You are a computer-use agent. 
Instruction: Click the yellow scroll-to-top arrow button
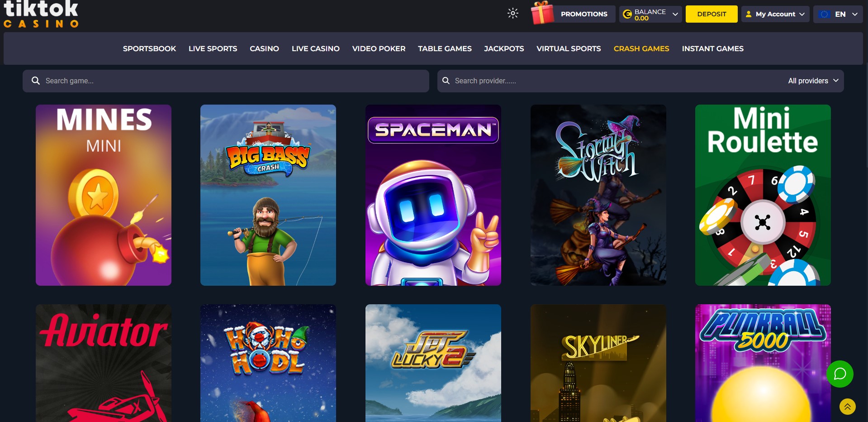click(x=848, y=407)
